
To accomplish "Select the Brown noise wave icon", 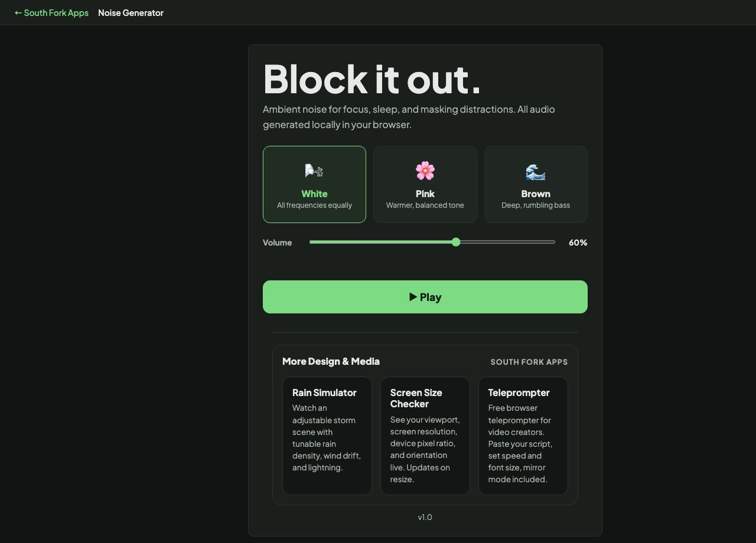I will pos(536,171).
